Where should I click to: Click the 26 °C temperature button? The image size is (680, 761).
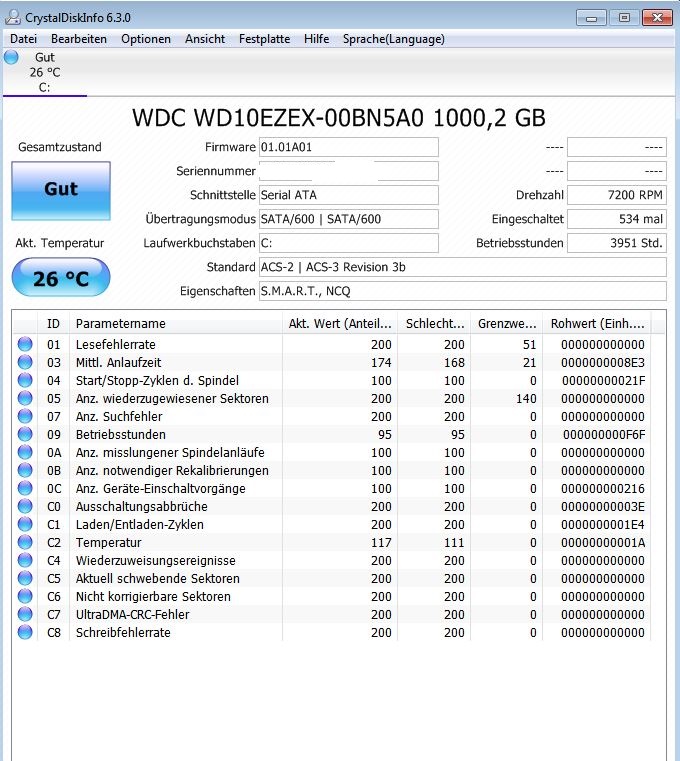click(x=61, y=277)
